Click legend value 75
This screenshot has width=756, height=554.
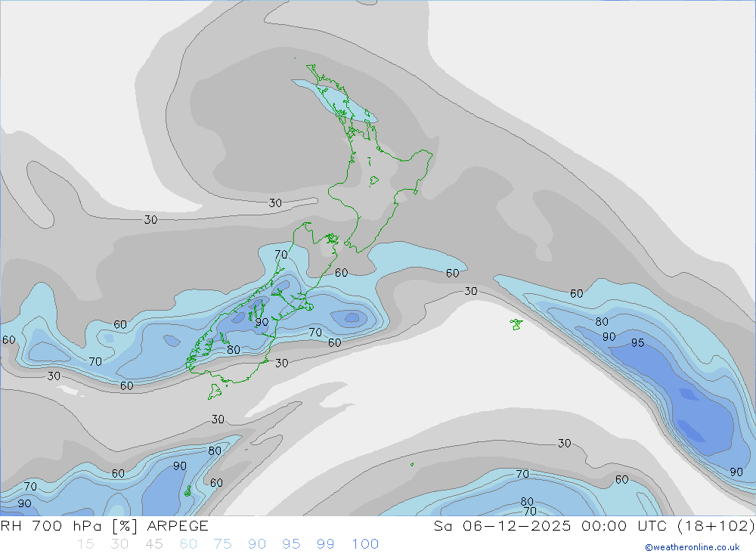(x=223, y=544)
